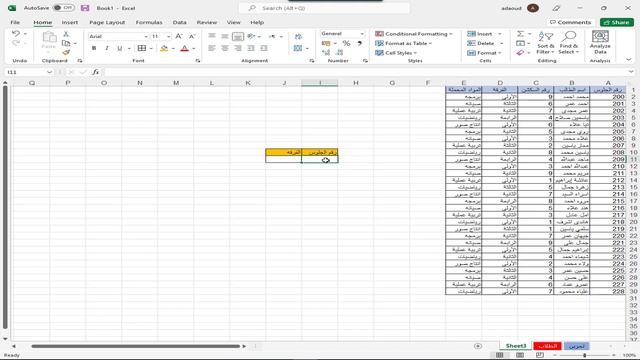This screenshot has width=640, height=360.
Task: Switch to the Review tab
Action: tap(207, 22)
